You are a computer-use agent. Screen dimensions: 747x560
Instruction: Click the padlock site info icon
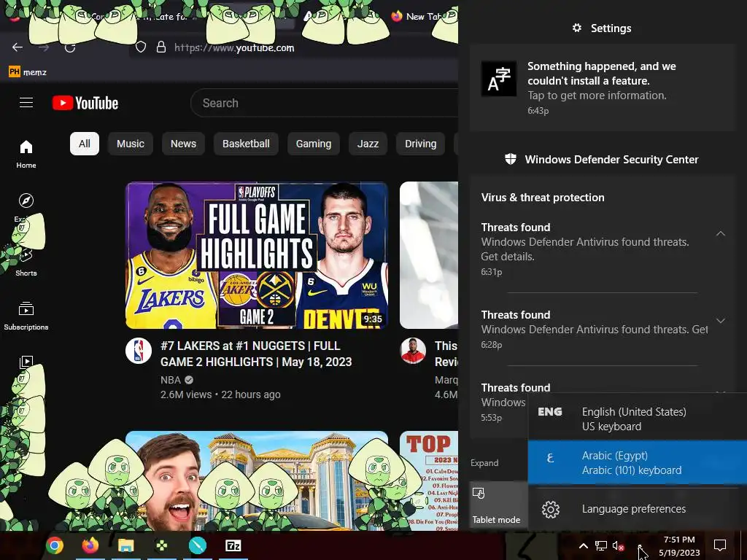[161, 47]
